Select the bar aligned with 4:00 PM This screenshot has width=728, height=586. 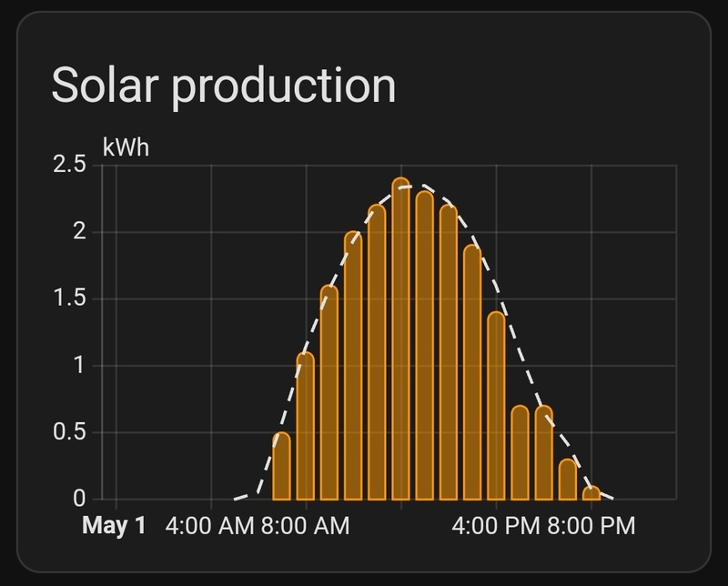coord(496,406)
